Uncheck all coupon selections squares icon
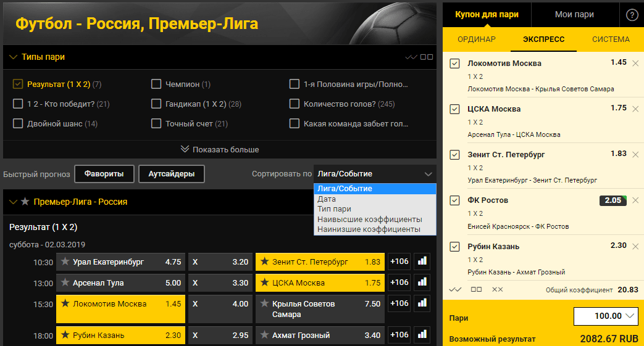Viewport: 644px width, 346px height. point(477,289)
